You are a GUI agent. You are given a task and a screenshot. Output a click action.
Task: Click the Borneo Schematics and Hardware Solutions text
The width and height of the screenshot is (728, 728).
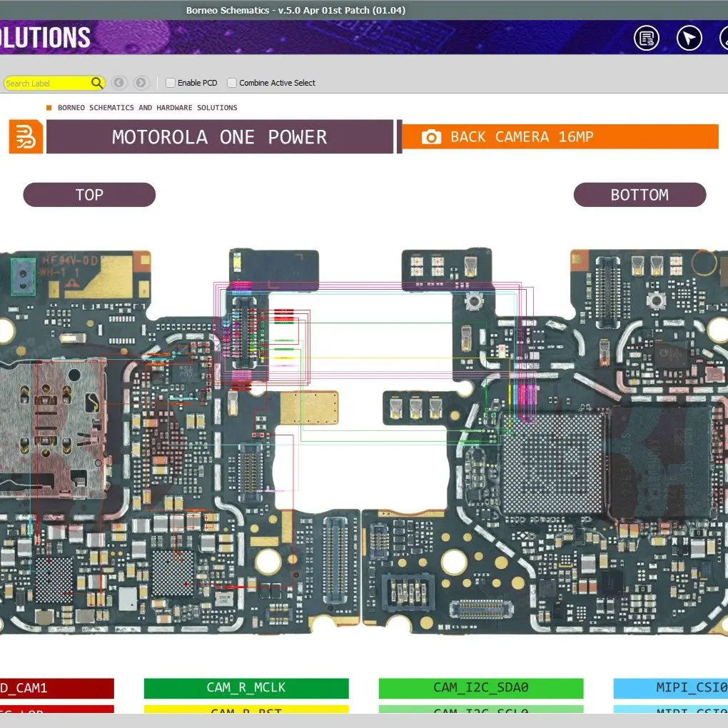click(x=147, y=108)
